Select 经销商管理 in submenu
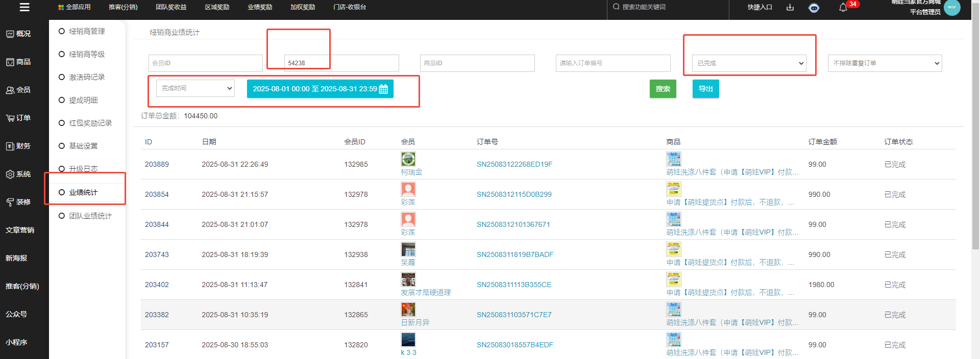 (87, 31)
